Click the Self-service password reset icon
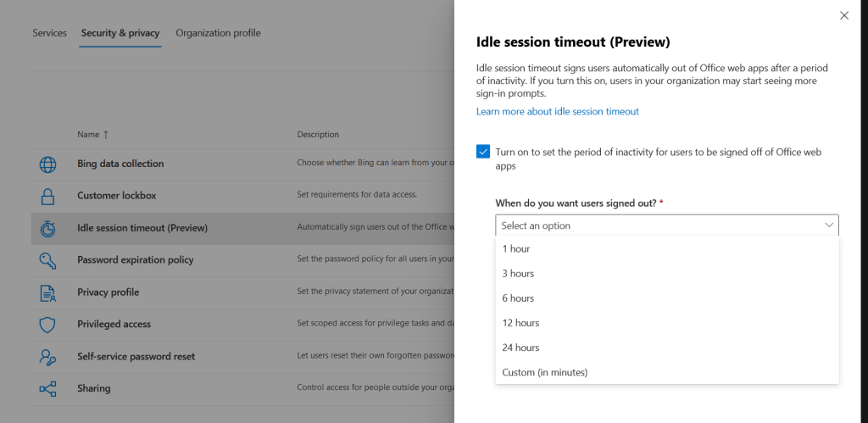Image resolution: width=868 pixels, height=423 pixels. (x=48, y=357)
